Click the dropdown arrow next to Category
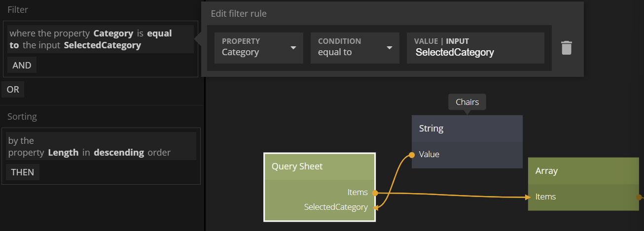 pyautogui.click(x=293, y=48)
